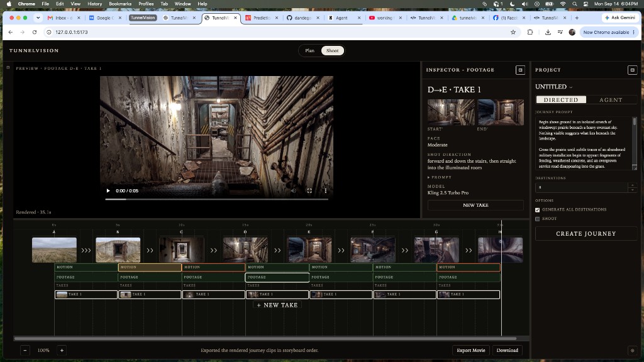Toggle Generate All Destinations checkbox

click(537, 210)
